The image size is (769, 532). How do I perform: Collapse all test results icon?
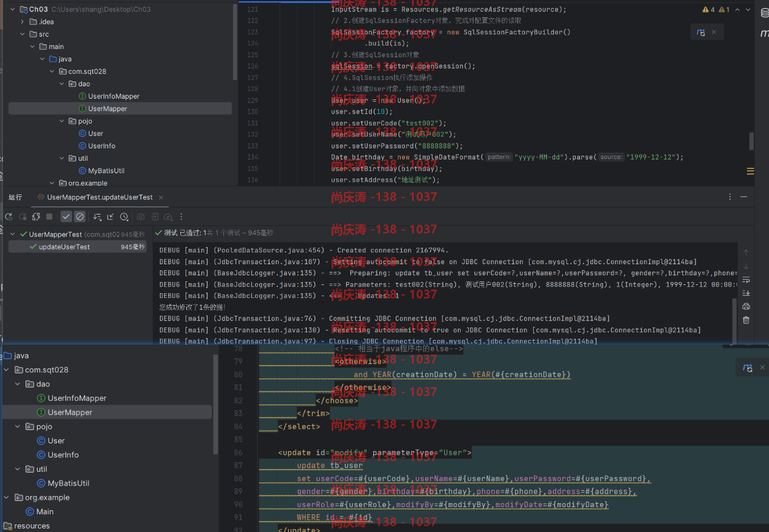tap(111, 217)
